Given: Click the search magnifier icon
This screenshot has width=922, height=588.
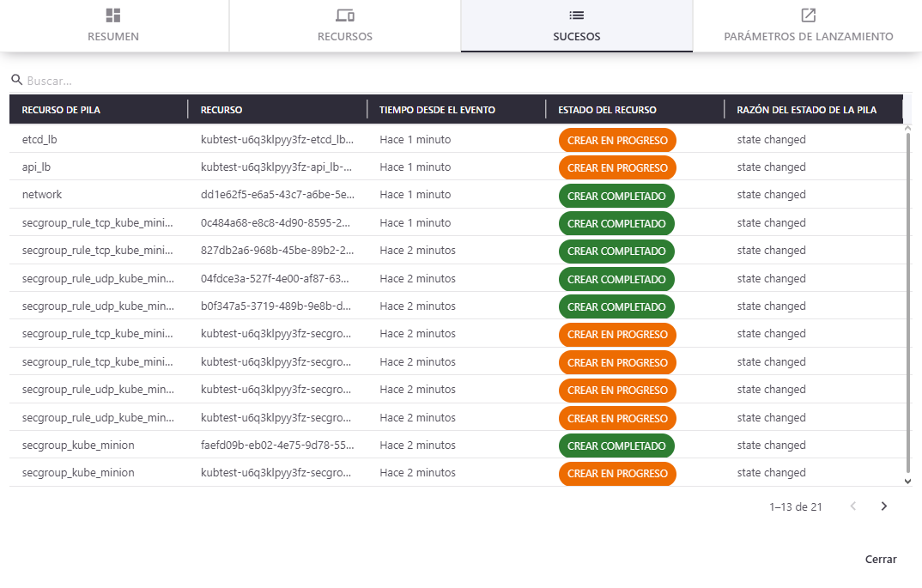Looking at the screenshot, I should click(x=16, y=80).
